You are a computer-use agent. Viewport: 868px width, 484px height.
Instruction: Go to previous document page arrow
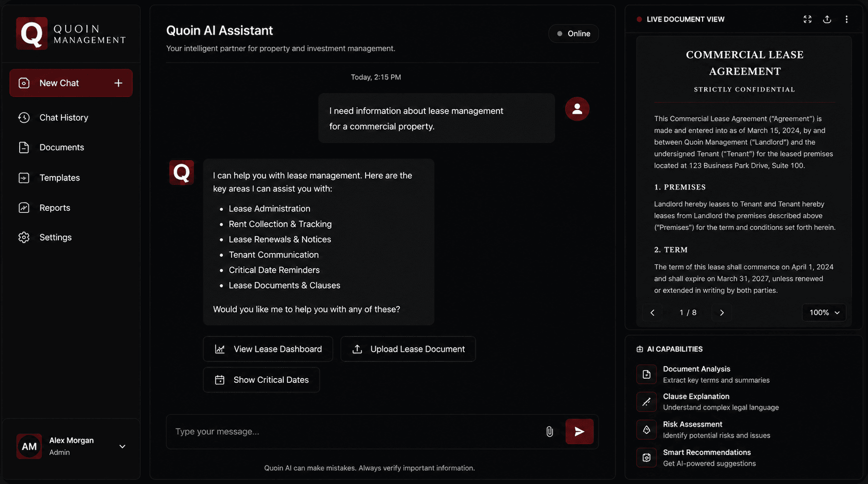pos(652,313)
